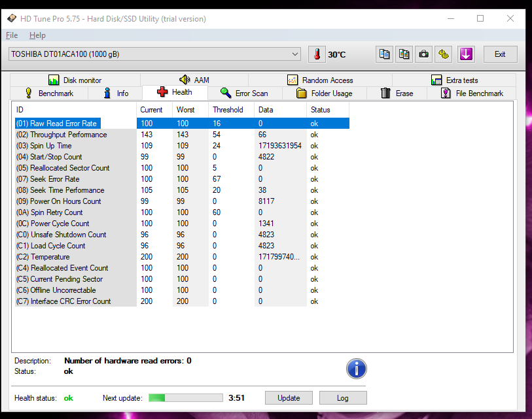Open the TOSHIBA DT01ACA100 drive dropdown
Screen dimensions: 532x419
point(154,54)
